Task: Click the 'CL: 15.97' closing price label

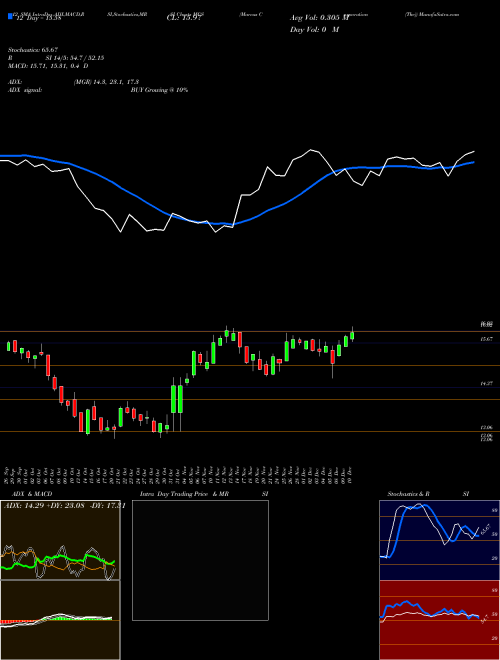Action: [x=185, y=18]
